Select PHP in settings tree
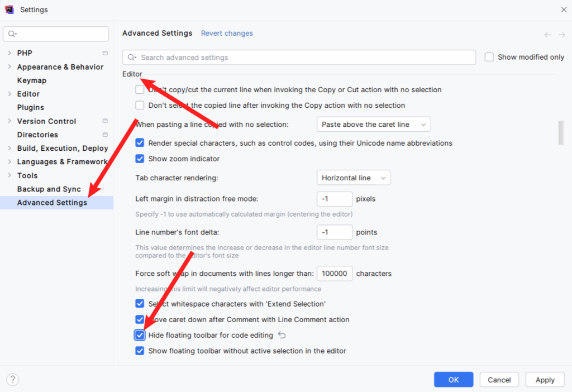Image resolution: width=572 pixels, height=392 pixels. pyautogui.click(x=25, y=53)
